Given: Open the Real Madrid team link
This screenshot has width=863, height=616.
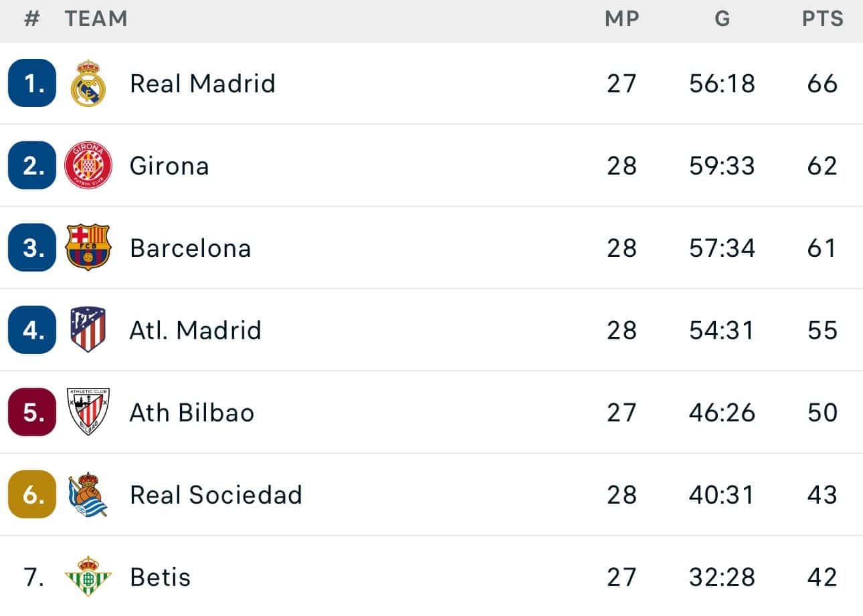Looking at the screenshot, I should tap(203, 84).
